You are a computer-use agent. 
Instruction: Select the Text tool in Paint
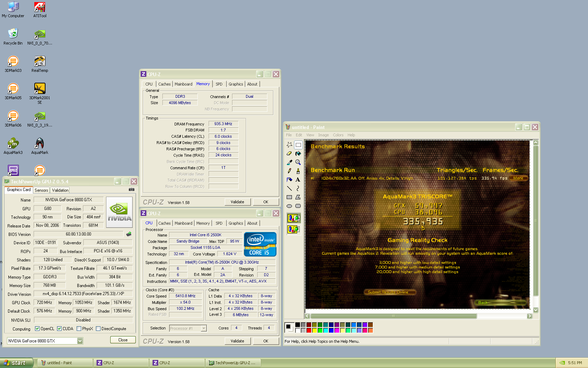click(x=298, y=180)
